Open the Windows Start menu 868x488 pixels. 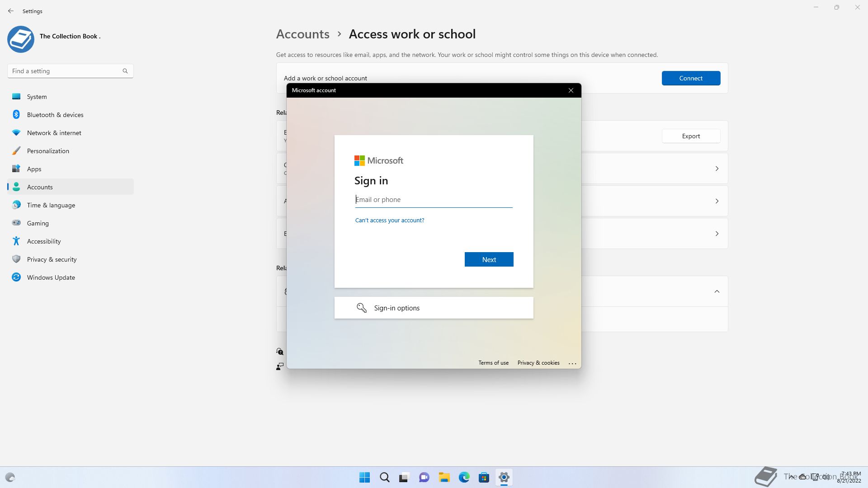point(364,477)
